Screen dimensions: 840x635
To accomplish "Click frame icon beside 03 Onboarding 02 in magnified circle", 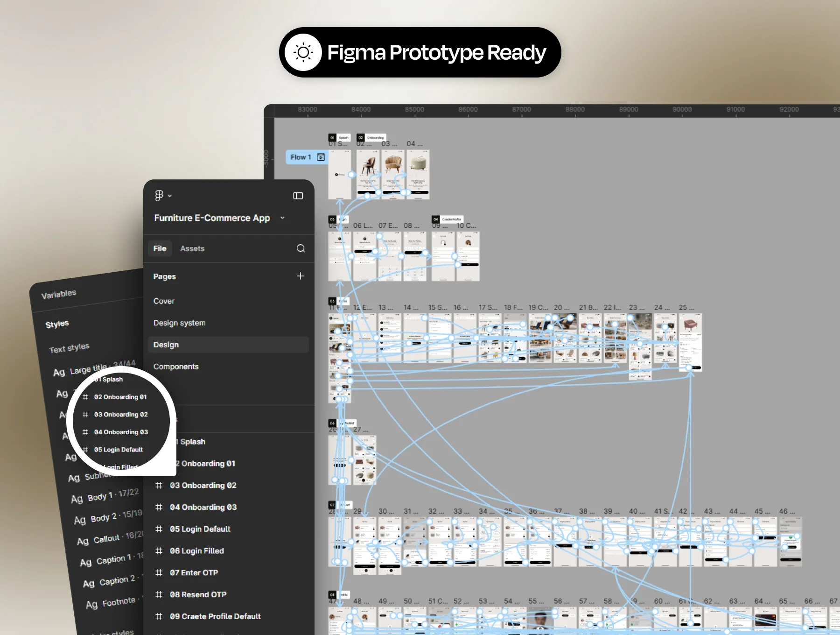I will pyautogui.click(x=85, y=415).
